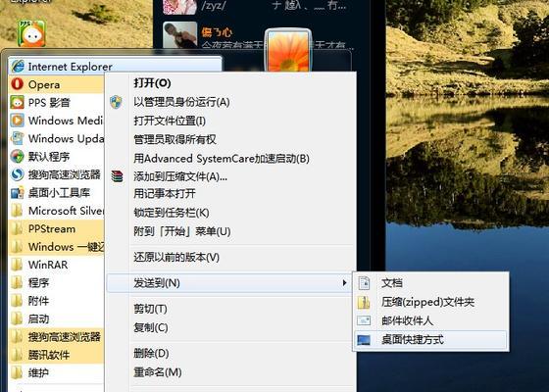Click the PPS desktop shortcut icon
549x392 pixels.
point(31,33)
